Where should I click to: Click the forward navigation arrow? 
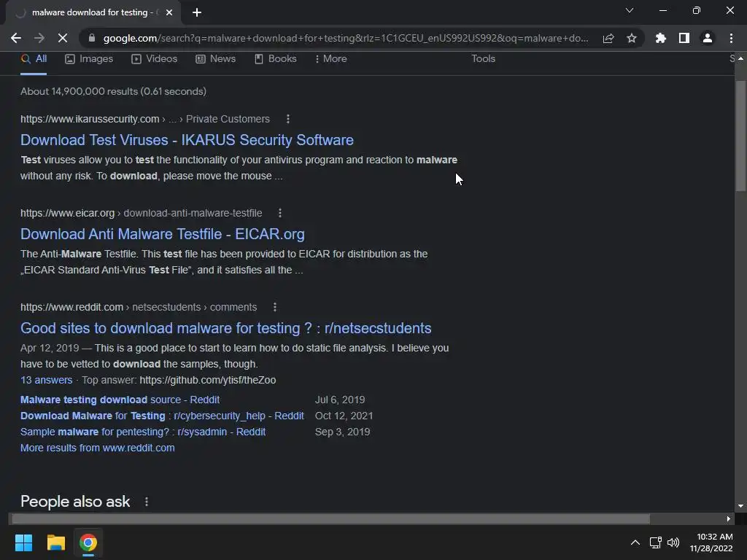(39, 38)
